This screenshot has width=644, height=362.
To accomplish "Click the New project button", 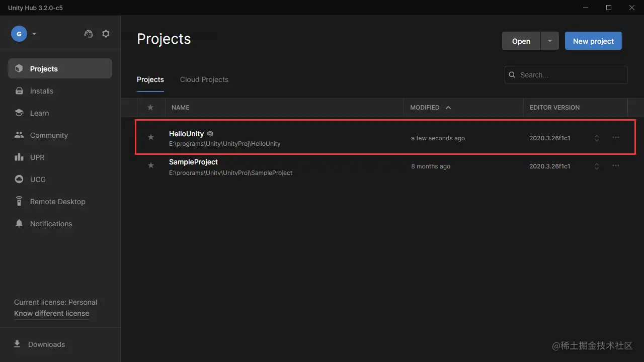I will pyautogui.click(x=593, y=41).
